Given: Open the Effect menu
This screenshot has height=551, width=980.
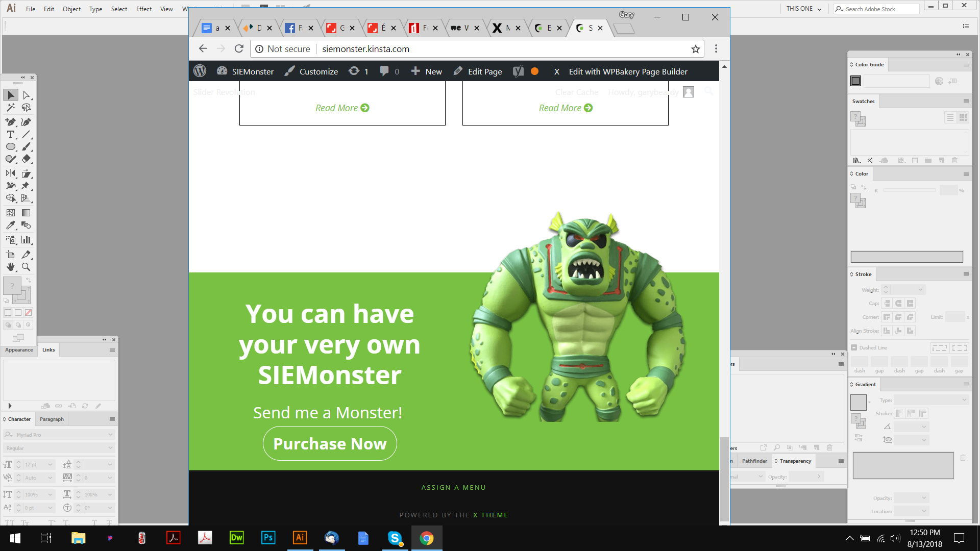Looking at the screenshot, I should (143, 9).
